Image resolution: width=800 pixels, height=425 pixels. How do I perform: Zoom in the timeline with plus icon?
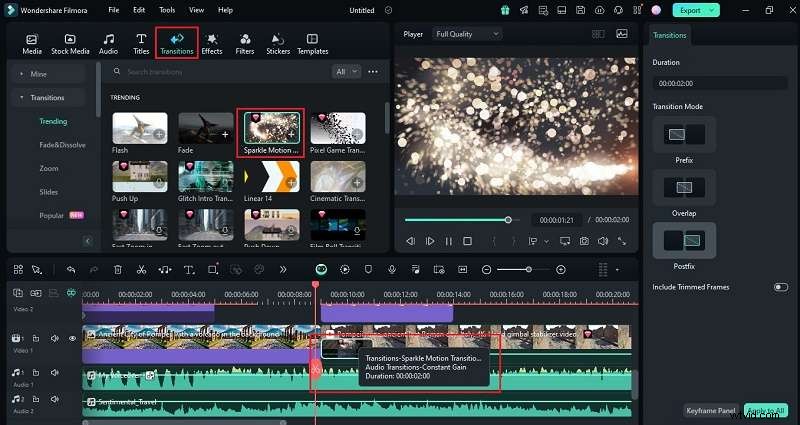click(561, 269)
